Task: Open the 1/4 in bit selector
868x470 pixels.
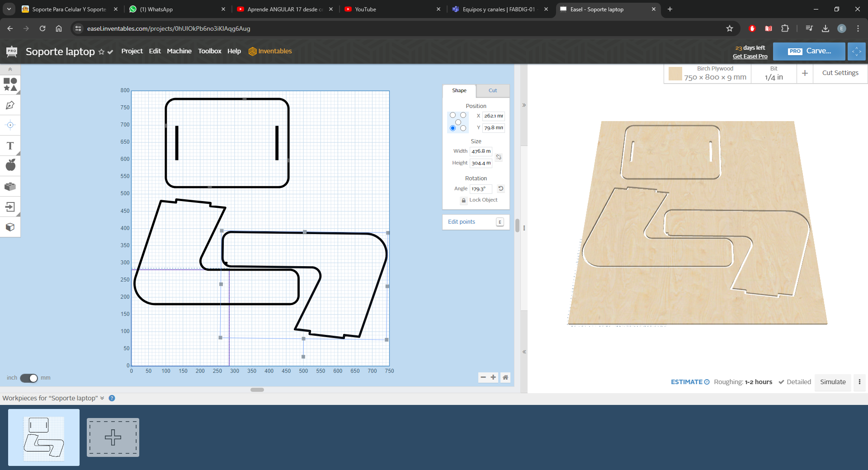Action: (x=774, y=73)
